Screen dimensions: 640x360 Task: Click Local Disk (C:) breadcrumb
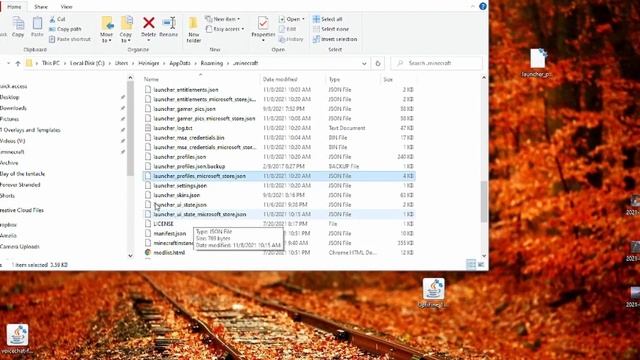pos(87,63)
